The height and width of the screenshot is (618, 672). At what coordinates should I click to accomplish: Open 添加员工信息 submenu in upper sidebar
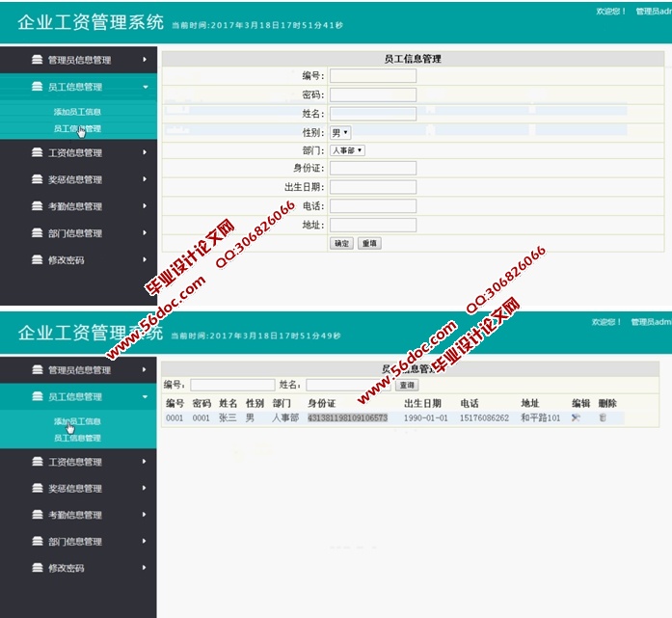point(77,112)
